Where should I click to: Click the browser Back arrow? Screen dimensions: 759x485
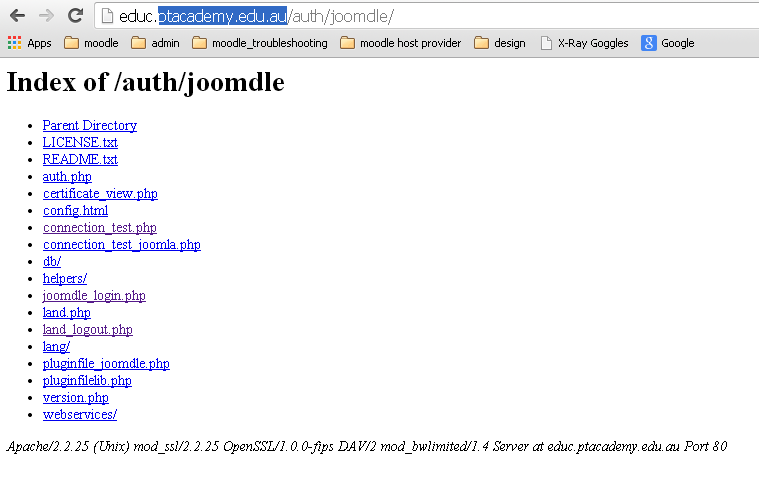pyautogui.click(x=17, y=16)
